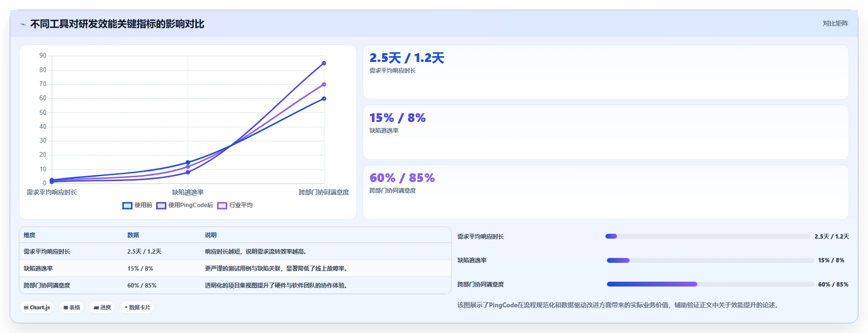Screen dimensions: 868x333
Task: Click the 15% / 8% value beside progress bar
Action: 831,260
